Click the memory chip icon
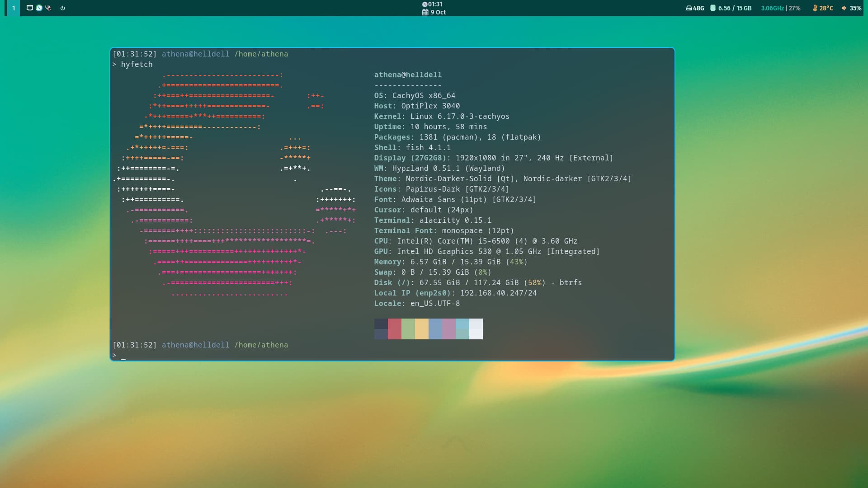The image size is (868, 488). click(x=713, y=8)
